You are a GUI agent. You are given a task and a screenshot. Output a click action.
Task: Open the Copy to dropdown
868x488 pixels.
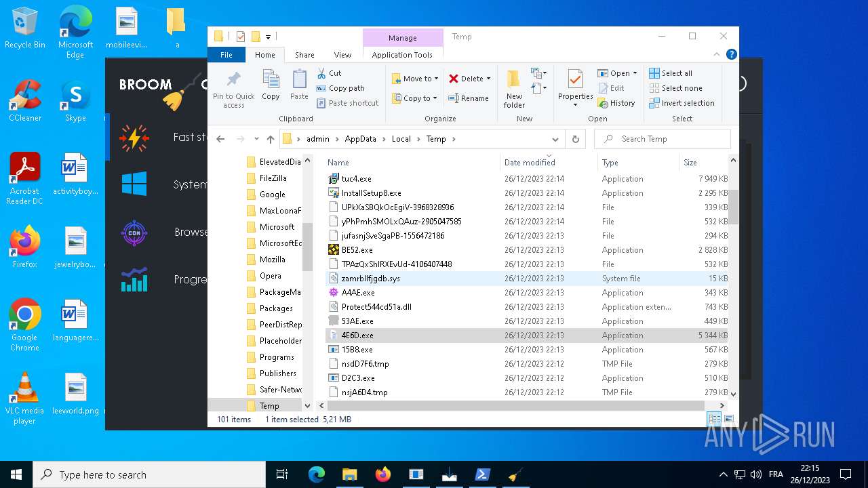(x=415, y=98)
